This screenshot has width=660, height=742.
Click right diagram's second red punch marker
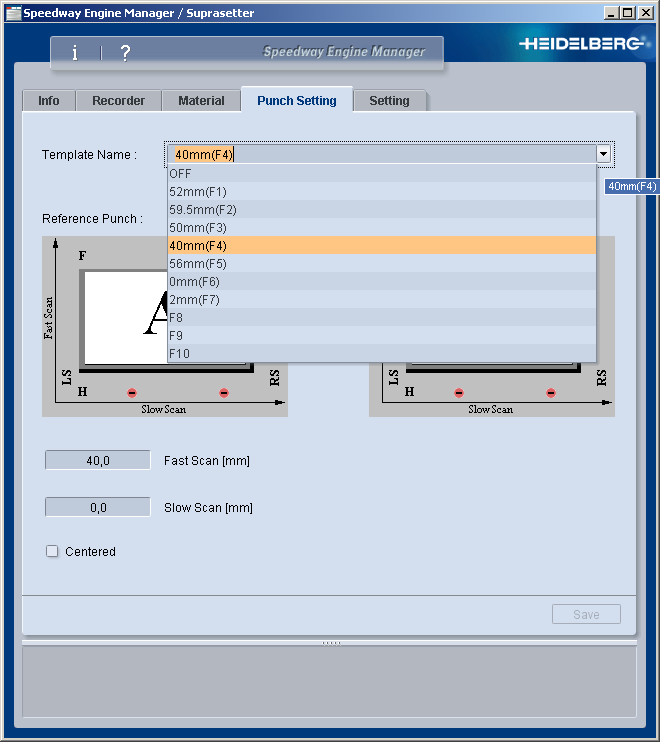pos(551,393)
